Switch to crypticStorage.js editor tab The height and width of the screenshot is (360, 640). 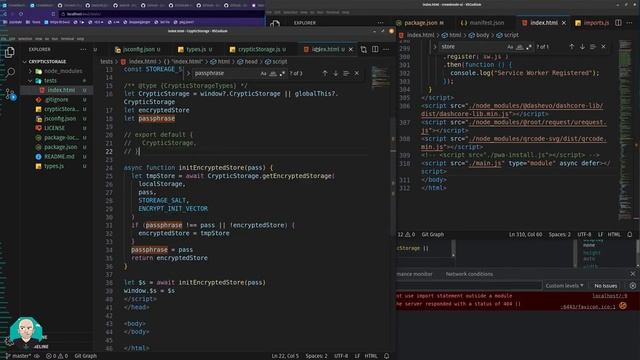[x=259, y=49]
